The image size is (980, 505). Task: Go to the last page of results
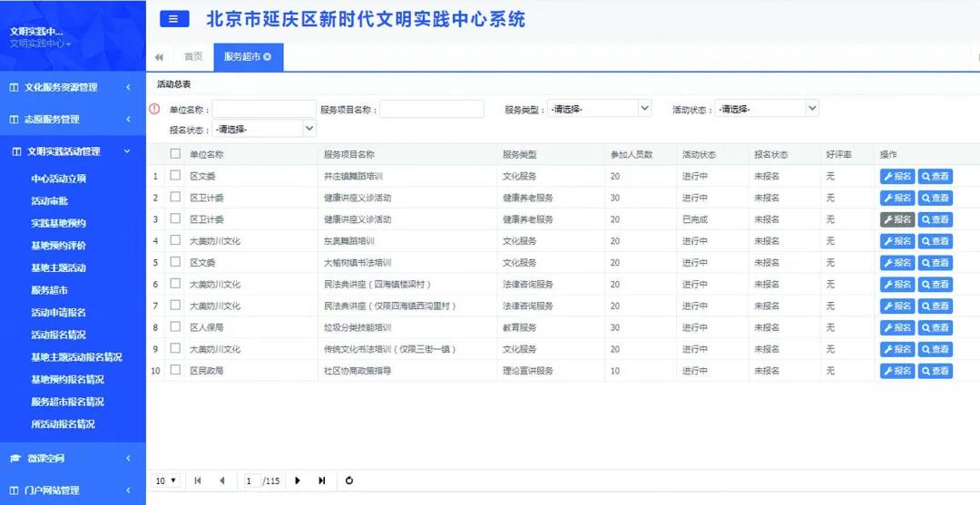321,481
